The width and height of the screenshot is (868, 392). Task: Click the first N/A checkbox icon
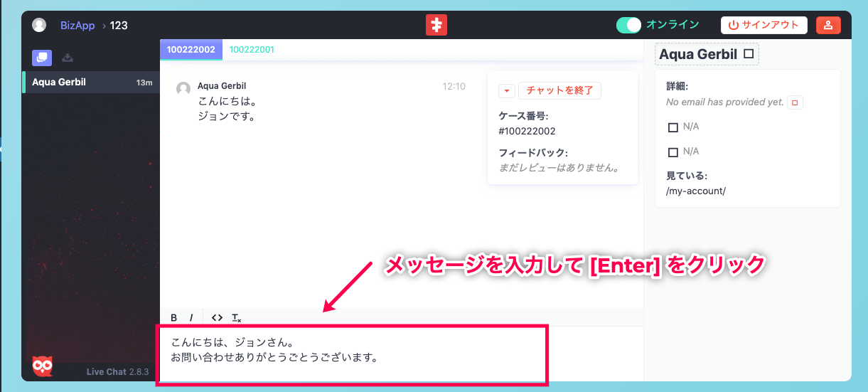(x=673, y=128)
